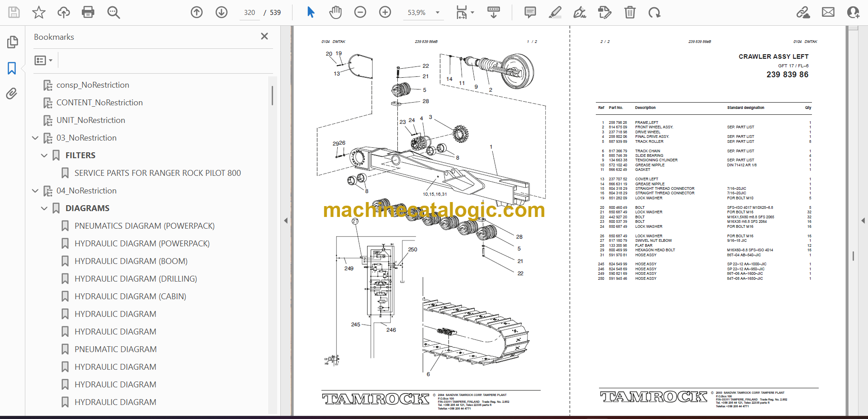Click the TENSIONING CYLINDER row text
Screen dimensions: 868x419
[656, 160]
